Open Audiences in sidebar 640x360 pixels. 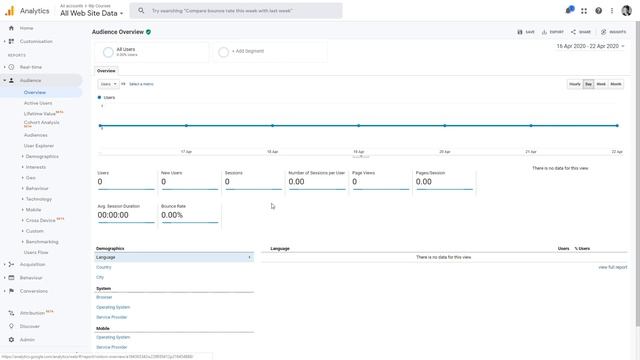point(36,135)
